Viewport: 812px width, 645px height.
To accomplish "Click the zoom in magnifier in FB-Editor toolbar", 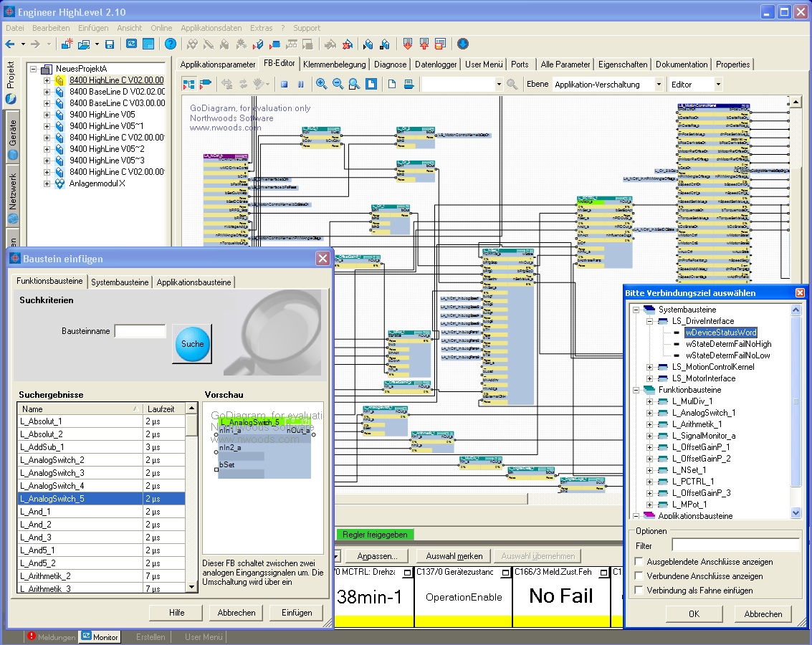I will (x=322, y=84).
